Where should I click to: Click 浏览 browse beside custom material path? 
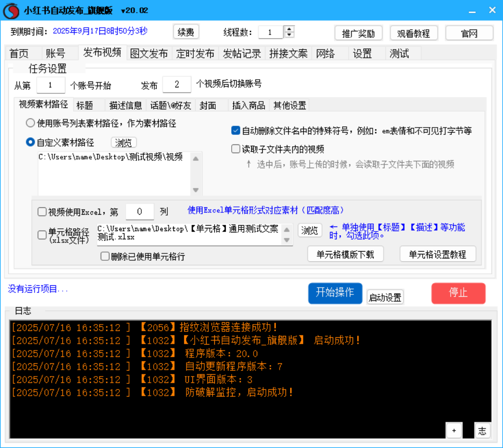click(124, 143)
